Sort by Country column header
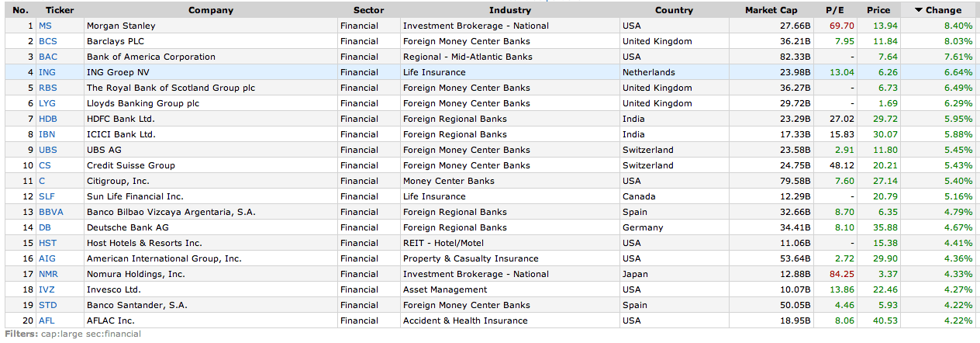 pyautogui.click(x=674, y=10)
